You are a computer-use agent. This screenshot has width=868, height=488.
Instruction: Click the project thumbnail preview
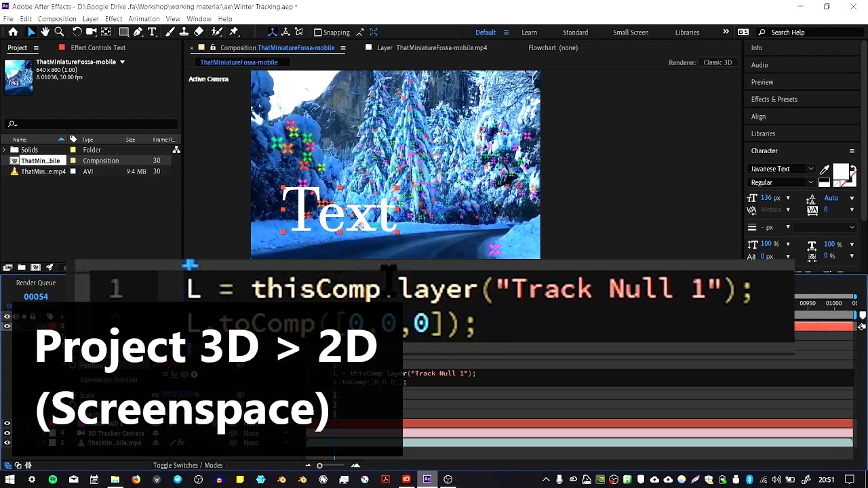click(18, 77)
